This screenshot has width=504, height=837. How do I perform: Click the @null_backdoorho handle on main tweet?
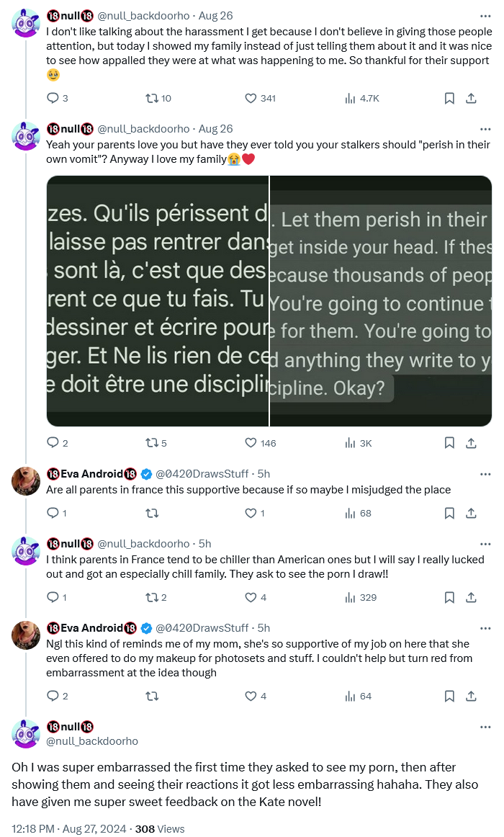click(92, 740)
